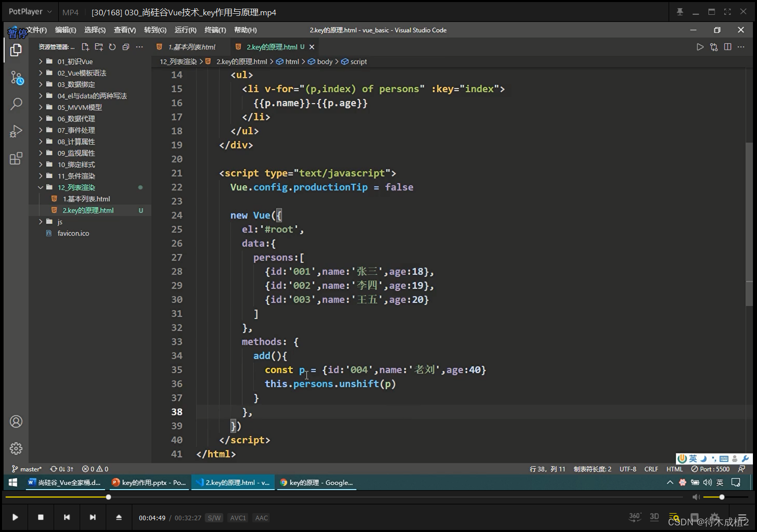Open PotPlayer main menu dropdown

point(30,11)
